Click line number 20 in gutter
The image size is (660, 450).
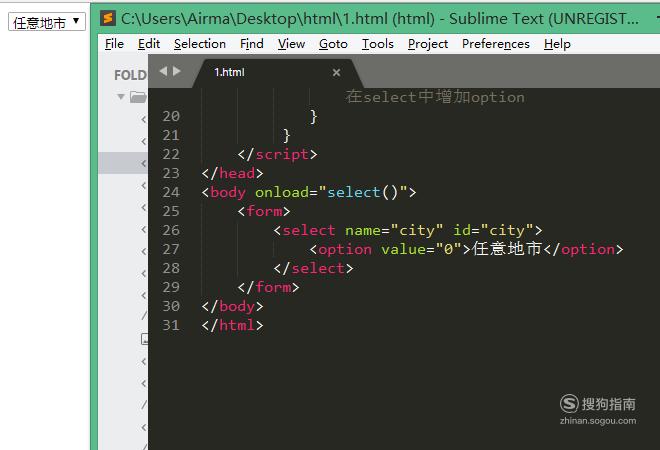pyautogui.click(x=171, y=116)
